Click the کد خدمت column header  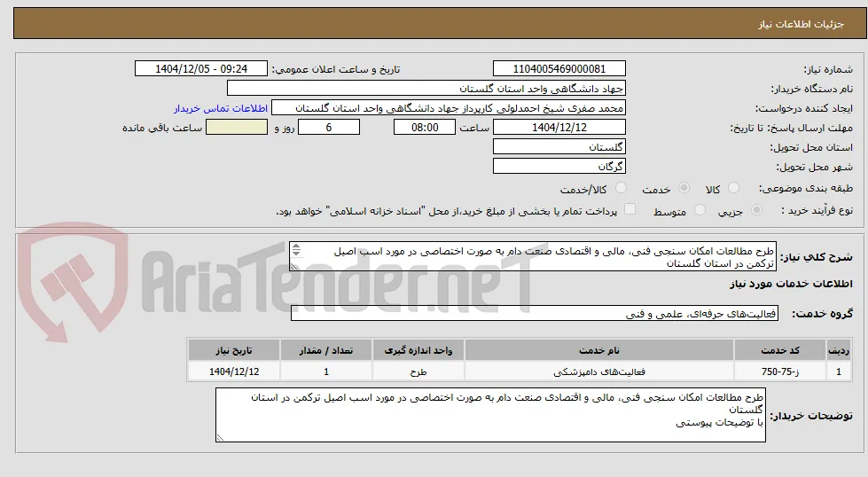tap(780, 350)
